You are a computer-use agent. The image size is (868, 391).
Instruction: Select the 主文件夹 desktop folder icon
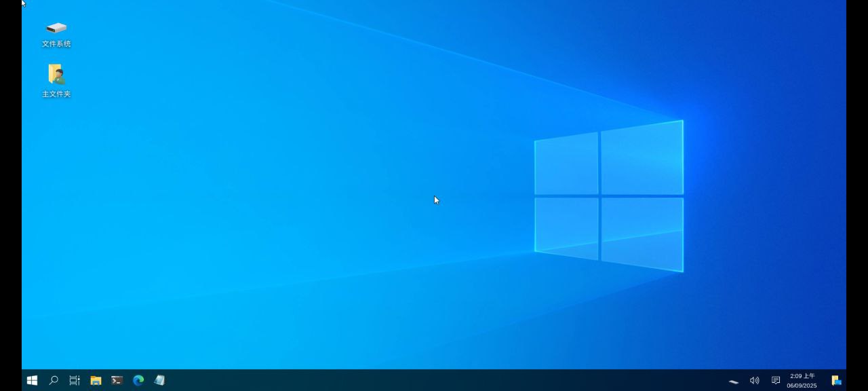click(56, 81)
